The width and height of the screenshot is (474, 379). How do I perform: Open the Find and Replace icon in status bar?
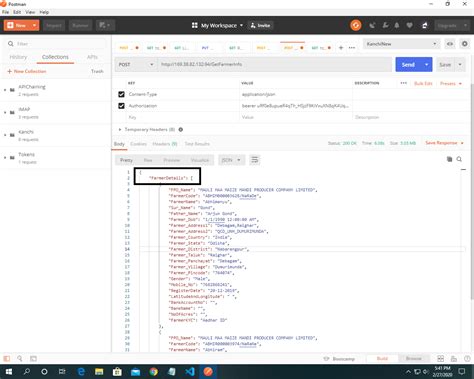(x=20, y=359)
